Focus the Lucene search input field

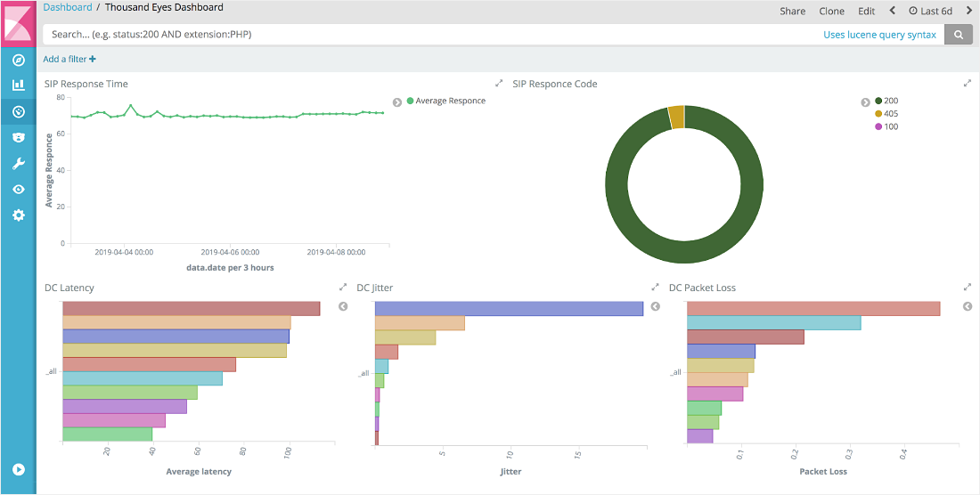[428, 35]
